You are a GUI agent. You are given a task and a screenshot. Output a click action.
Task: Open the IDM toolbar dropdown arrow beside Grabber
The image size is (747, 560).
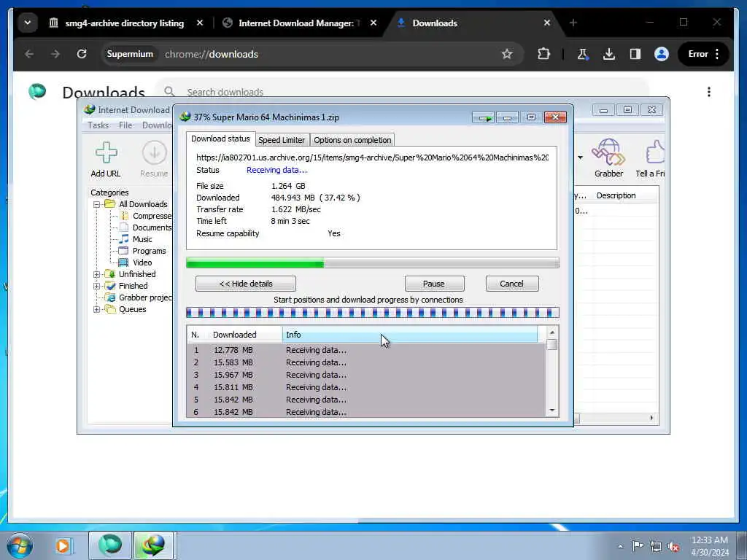click(x=580, y=157)
